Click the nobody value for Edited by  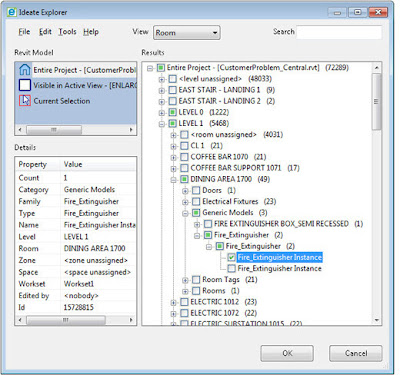pos(81,296)
